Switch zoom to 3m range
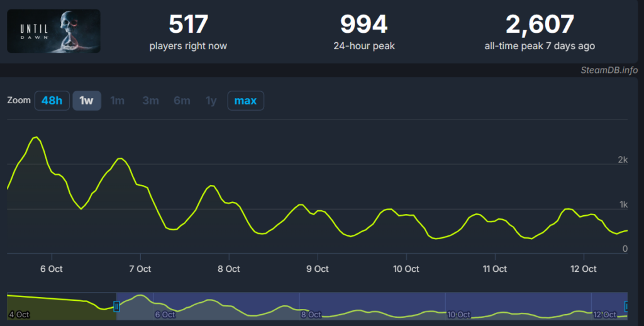 [x=150, y=101]
